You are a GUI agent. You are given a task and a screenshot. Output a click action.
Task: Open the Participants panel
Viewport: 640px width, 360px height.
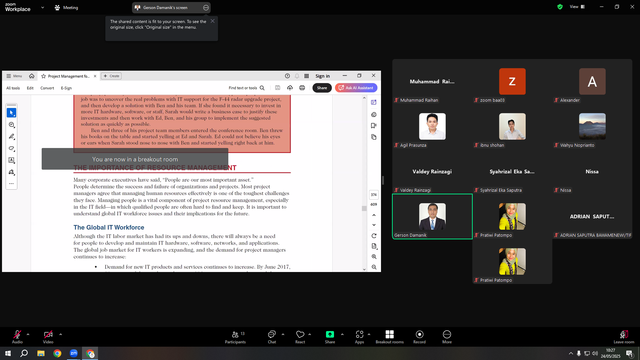(x=236, y=336)
